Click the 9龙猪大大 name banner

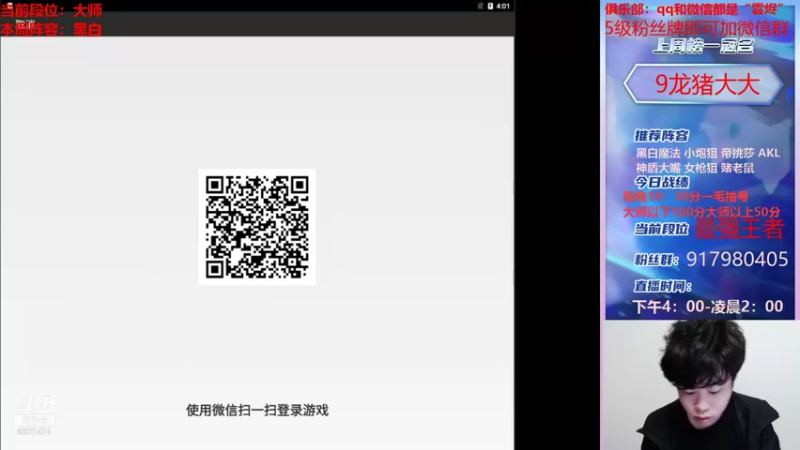coord(704,84)
